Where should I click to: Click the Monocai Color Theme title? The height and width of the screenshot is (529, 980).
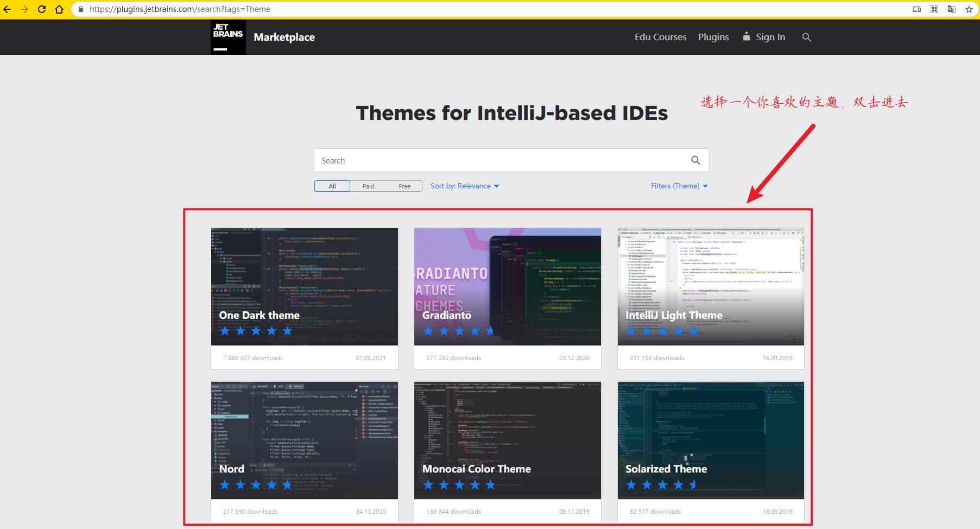pos(477,469)
